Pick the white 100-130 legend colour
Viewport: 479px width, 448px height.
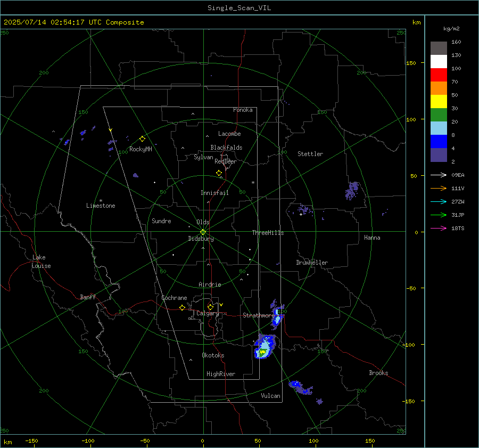[439, 62]
